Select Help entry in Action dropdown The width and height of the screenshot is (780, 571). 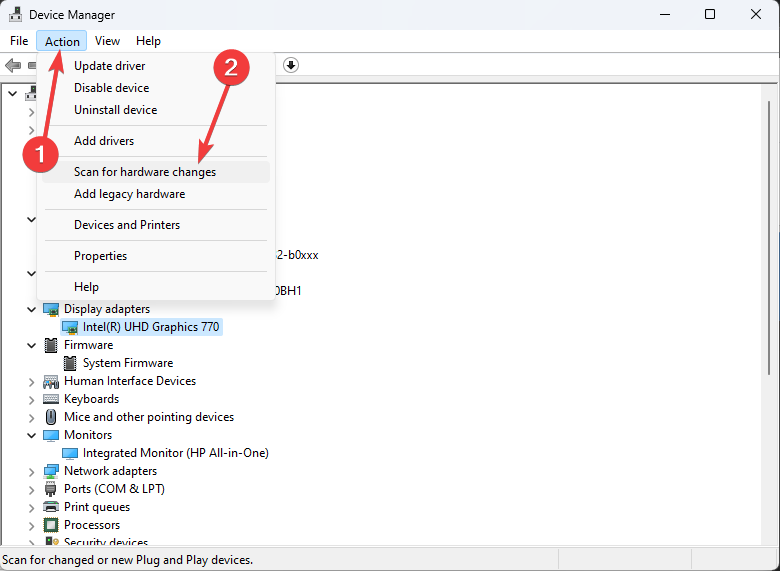(x=156, y=286)
